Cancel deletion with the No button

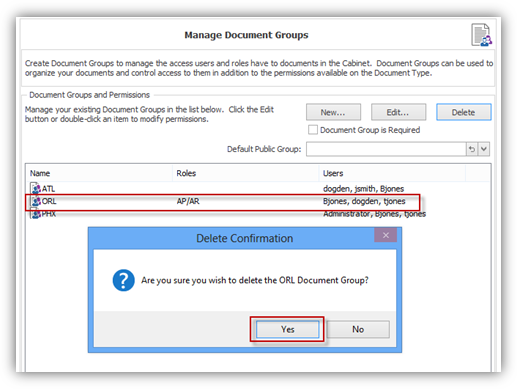click(x=358, y=329)
